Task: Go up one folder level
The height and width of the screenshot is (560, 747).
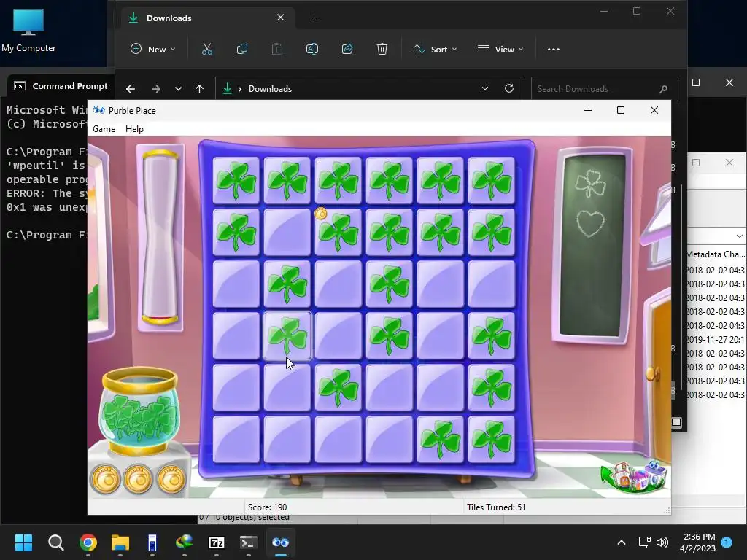Action: coord(200,88)
